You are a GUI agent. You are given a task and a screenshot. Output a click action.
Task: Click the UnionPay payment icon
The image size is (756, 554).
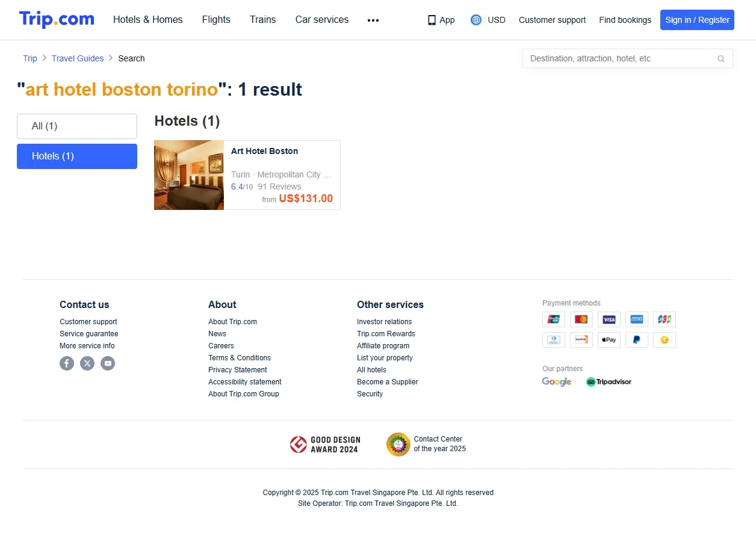coord(554,319)
